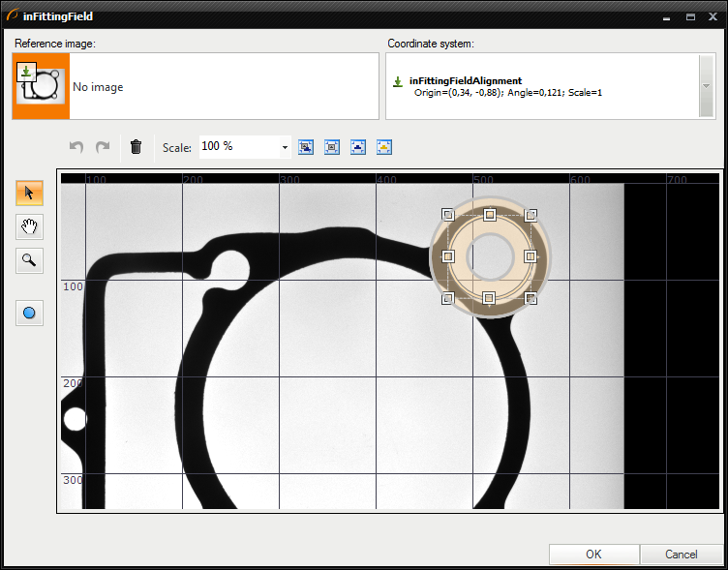The height and width of the screenshot is (570, 728).
Task: Close the inFittingField window
Action: (711, 16)
